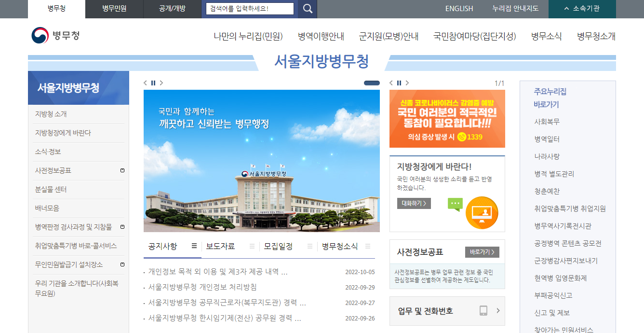Click the hamburger icon beside 공지사항 tab
The height and width of the screenshot is (333, 644).
[x=193, y=246]
